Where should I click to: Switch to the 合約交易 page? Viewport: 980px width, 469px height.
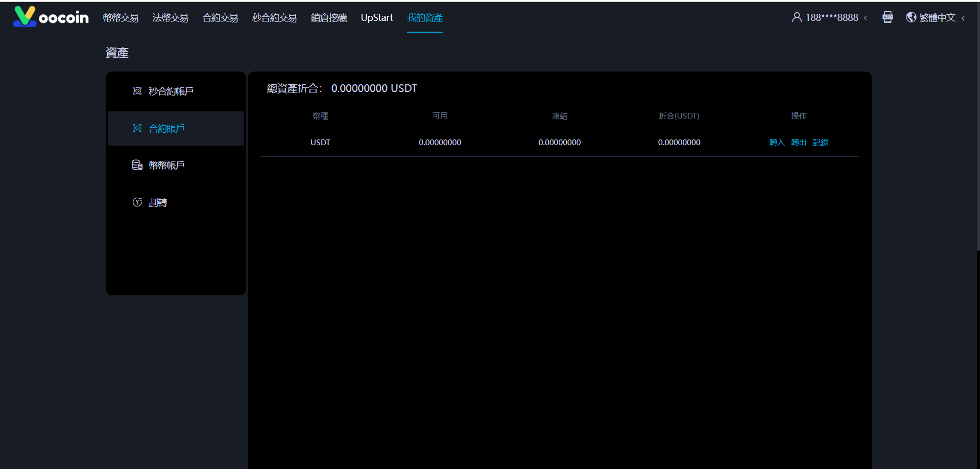pyautogui.click(x=220, y=18)
